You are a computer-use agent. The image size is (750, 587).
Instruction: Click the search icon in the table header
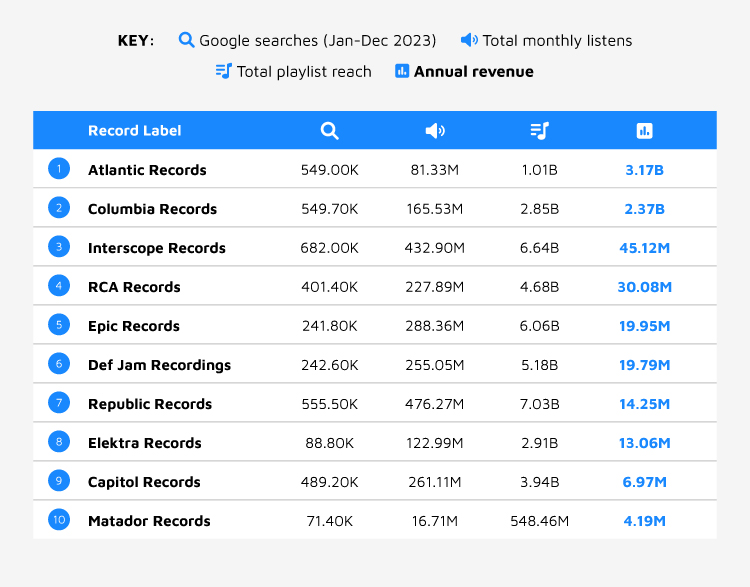330,131
